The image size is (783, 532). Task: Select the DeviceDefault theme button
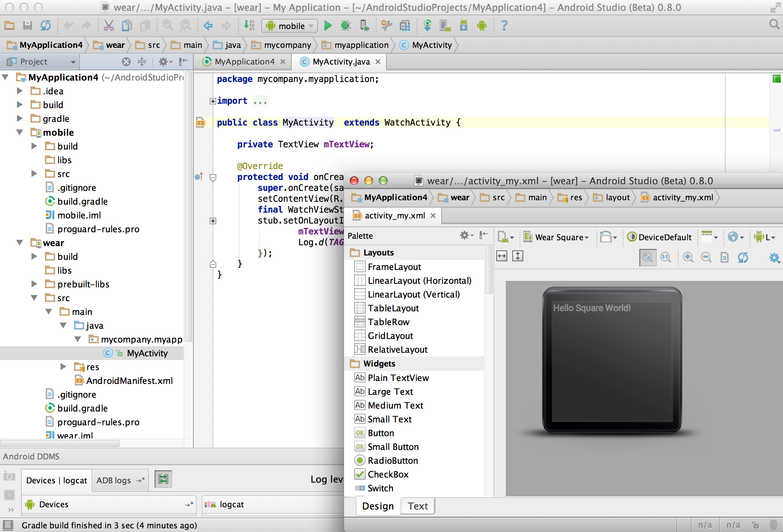point(660,237)
